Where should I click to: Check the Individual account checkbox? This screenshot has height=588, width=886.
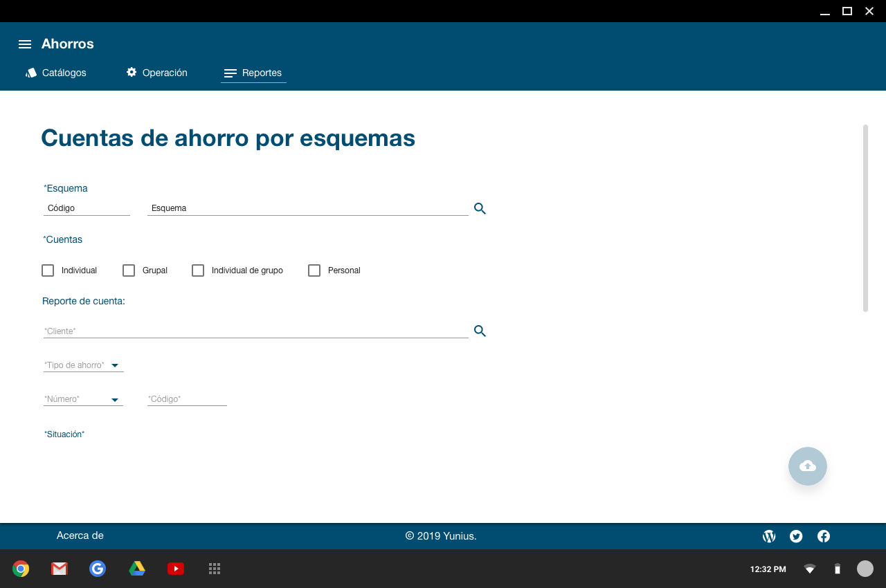click(48, 270)
